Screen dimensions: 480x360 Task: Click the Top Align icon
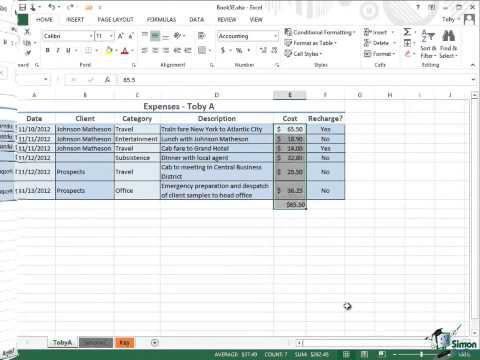pos(145,35)
